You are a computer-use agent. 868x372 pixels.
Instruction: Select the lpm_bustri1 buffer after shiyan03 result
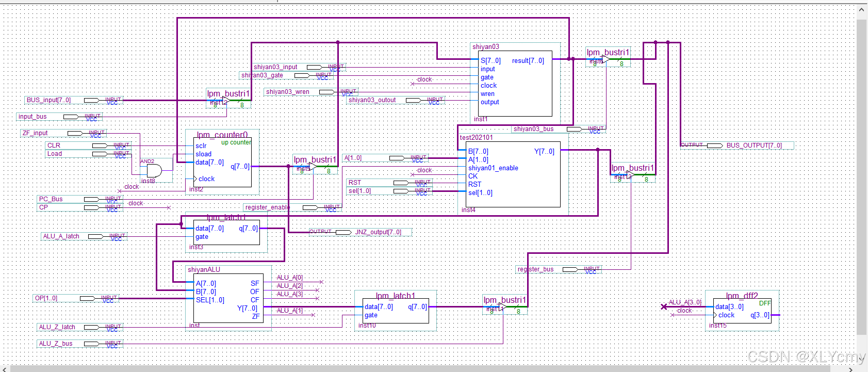tap(605, 59)
